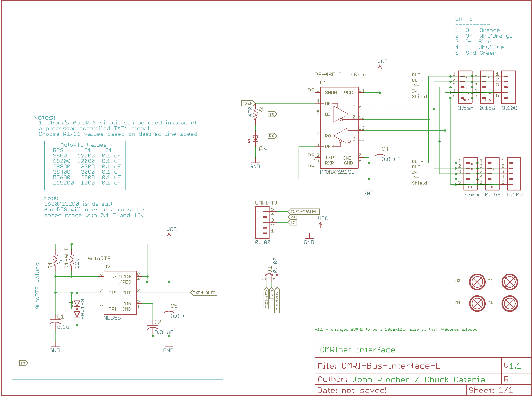Select capacitor C2 0.01uF
The height and width of the screenshot is (397, 532).
pos(153,327)
